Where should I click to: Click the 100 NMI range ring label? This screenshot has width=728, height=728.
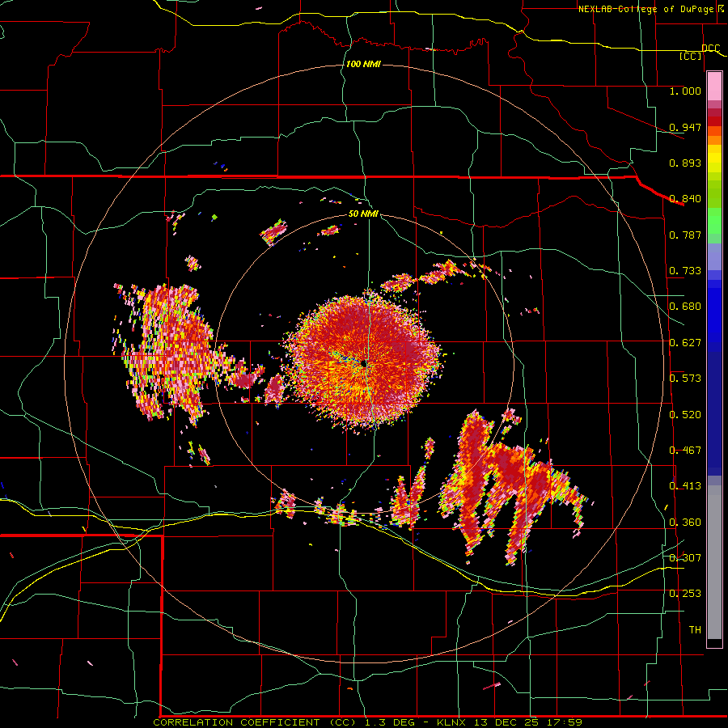(x=363, y=64)
